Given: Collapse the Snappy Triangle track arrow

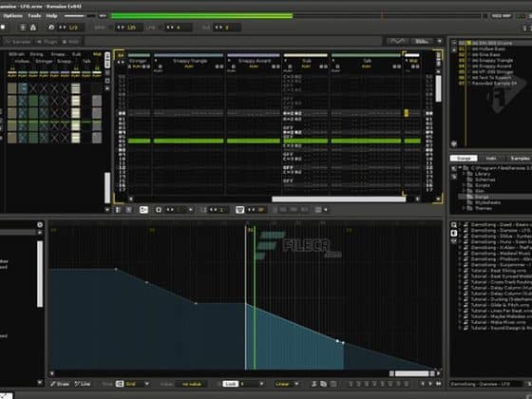Looking at the screenshot, I should [x=156, y=61].
